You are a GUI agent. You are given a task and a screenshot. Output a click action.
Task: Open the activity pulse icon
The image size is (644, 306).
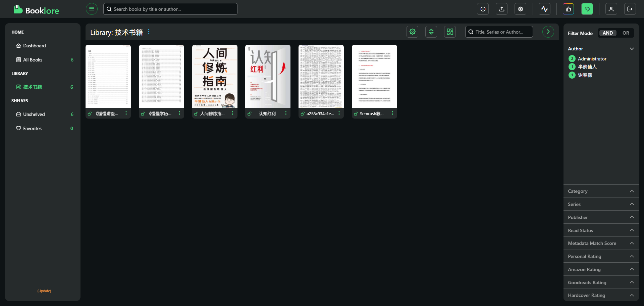pyautogui.click(x=545, y=9)
